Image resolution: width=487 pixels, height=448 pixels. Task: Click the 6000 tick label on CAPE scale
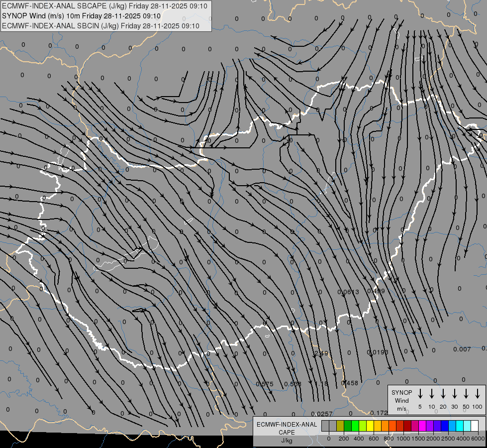tap(478, 439)
